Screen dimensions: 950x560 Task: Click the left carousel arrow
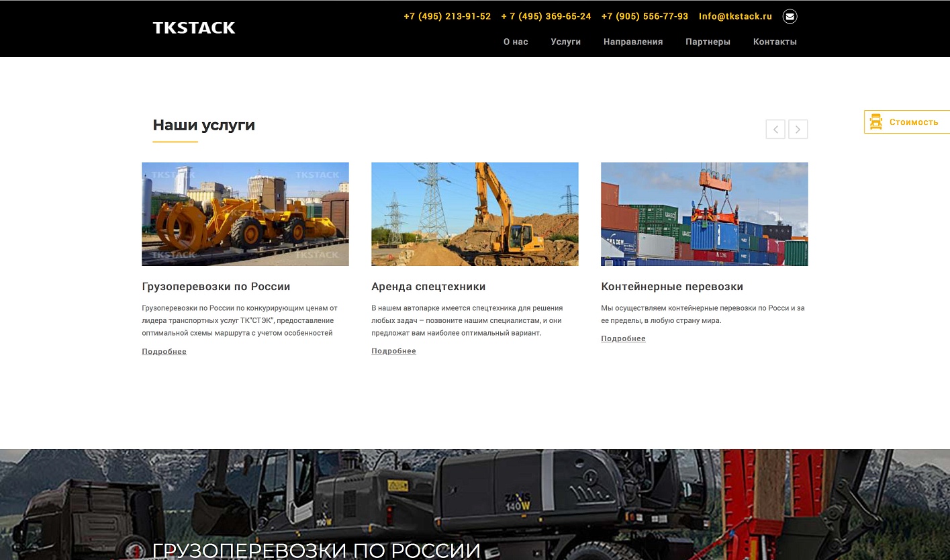point(775,129)
